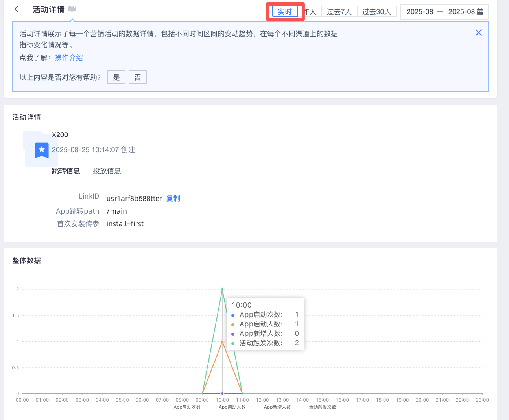This screenshot has height=420, width=509.
Task: Open the start date 2025-08 picker
Action: point(420,12)
